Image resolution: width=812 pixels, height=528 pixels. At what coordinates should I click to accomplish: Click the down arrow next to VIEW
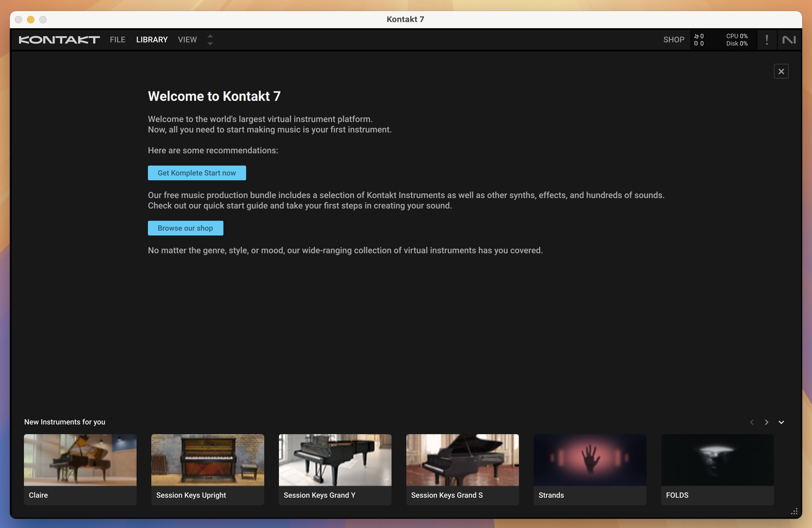210,44
